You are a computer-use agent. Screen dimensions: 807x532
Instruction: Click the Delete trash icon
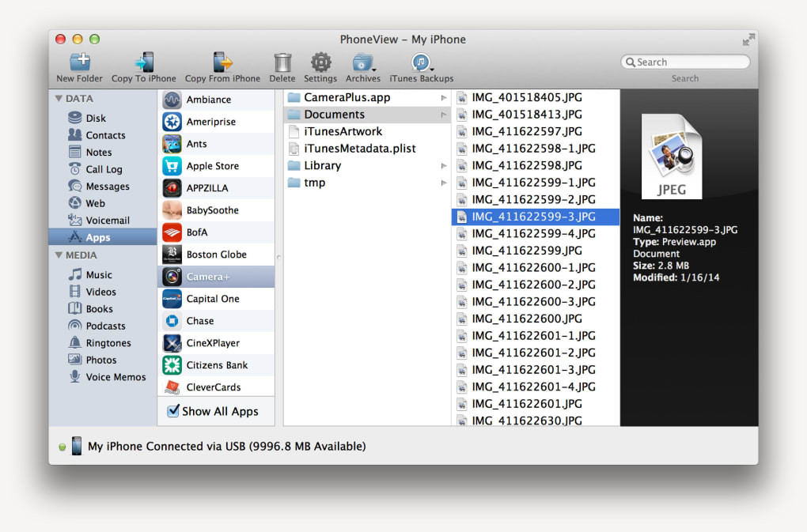tap(282, 62)
